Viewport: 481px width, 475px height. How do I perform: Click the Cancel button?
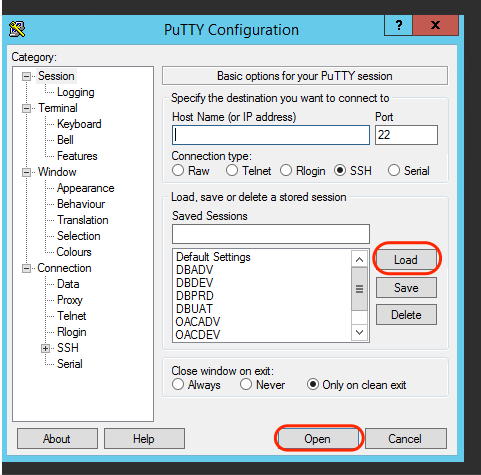(x=405, y=439)
